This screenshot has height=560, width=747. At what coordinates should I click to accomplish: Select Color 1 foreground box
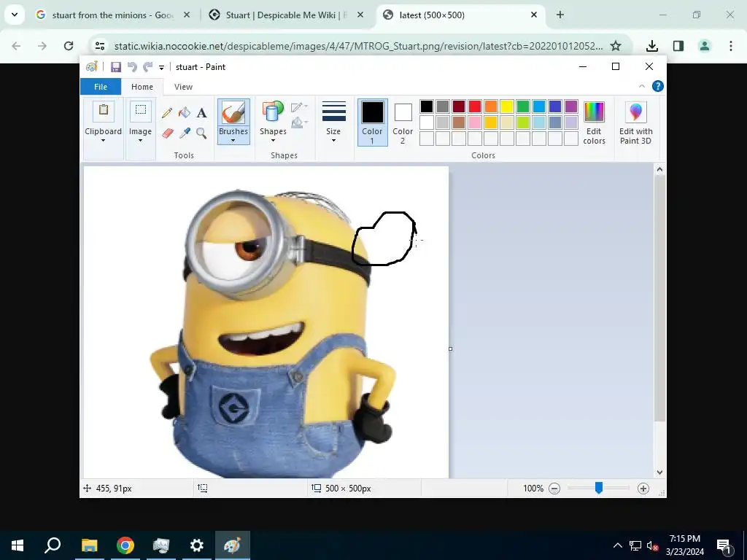372,122
